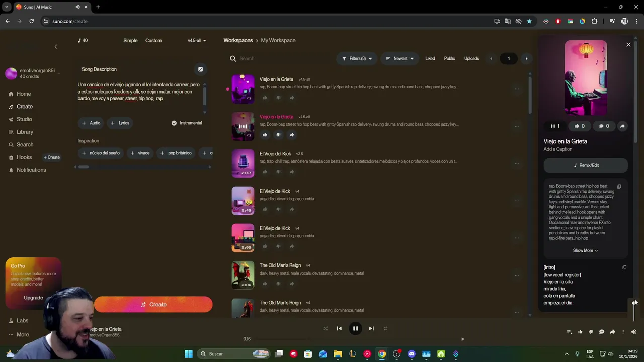
Task: Add the 'vivace' inspiration tag
Action: pyautogui.click(x=140, y=153)
